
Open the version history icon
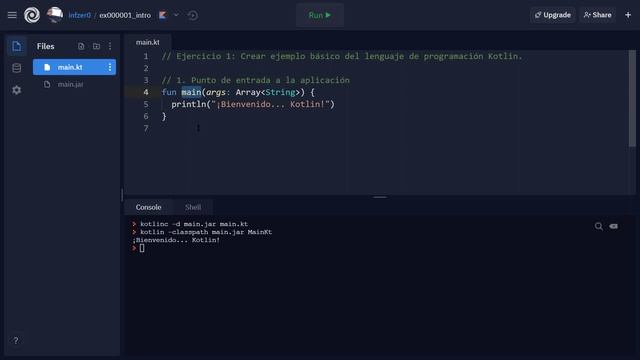[x=193, y=16]
